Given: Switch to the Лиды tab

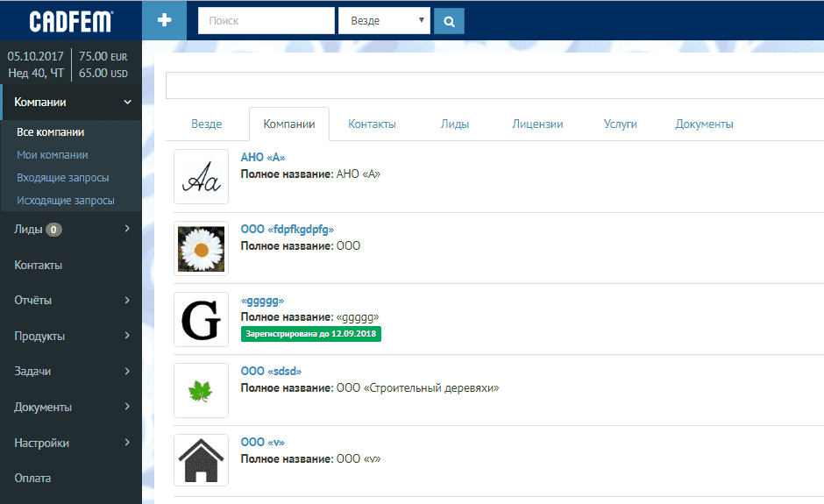Looking at the screenshot, I should 455,124.
